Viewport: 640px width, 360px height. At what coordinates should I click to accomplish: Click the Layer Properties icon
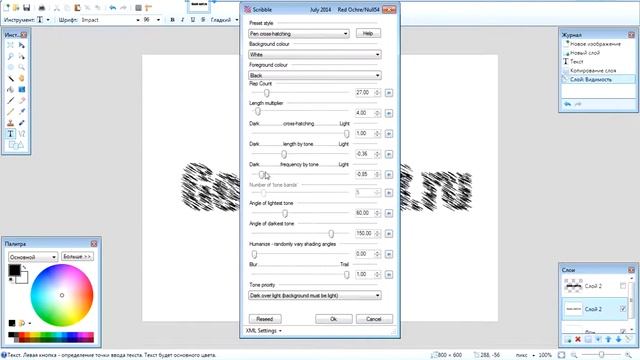click(629, 340)
